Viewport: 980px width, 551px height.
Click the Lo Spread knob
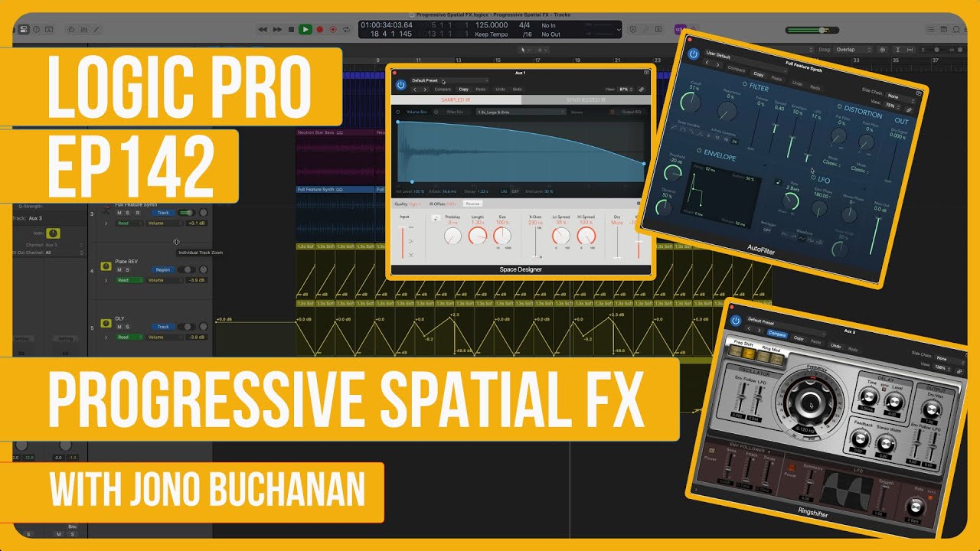pyautogui.click(x=561, y=236)
